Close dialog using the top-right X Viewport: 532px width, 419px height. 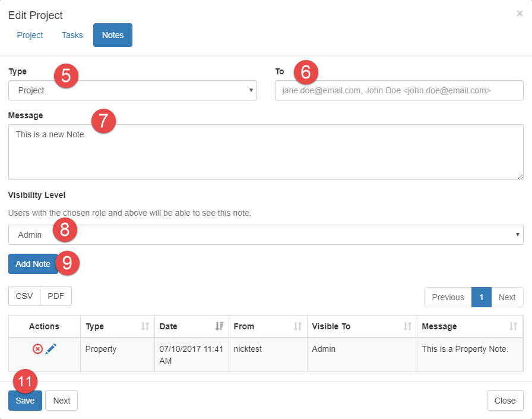pyautogui.click(x=520, y=14)
